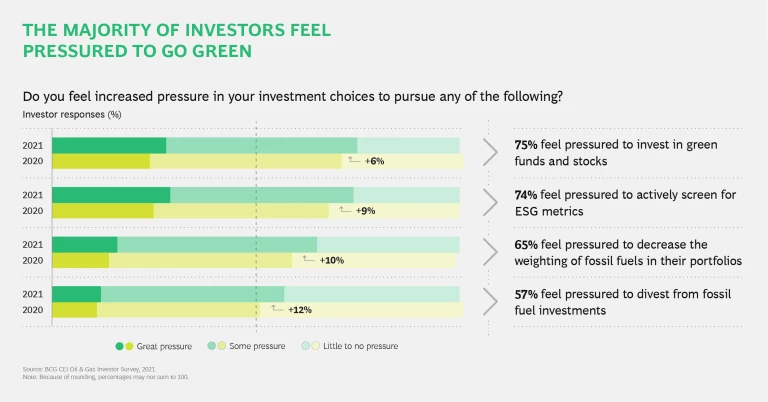Viewport: 768px width, 402px height.
Task: Click the small arrow next to +10%
Action: pos(309,259)
